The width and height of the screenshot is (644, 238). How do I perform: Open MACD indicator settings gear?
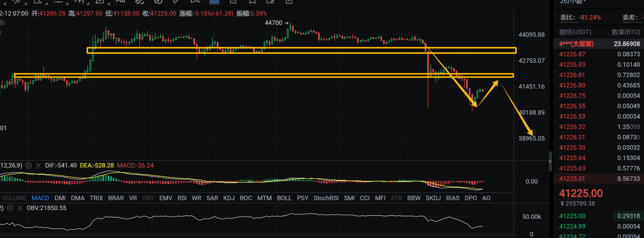pyautogui.click(x=29, y=165)
